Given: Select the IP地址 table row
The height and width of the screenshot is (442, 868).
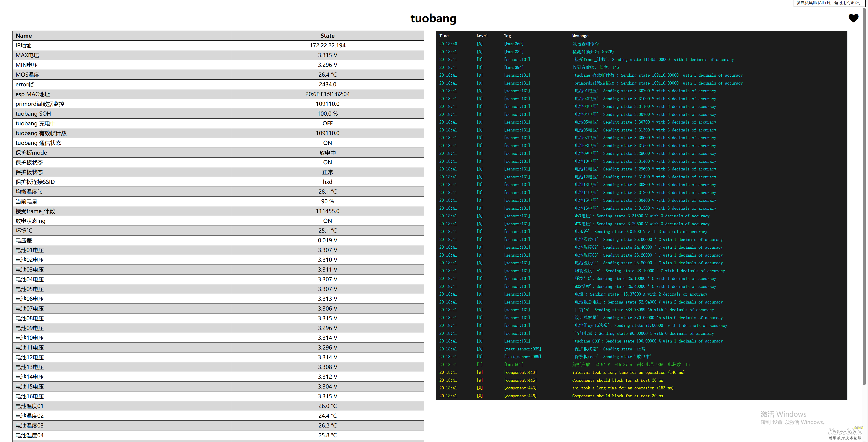Looking at the screenshot, I should pyautogui.click(x=218, y=45).
